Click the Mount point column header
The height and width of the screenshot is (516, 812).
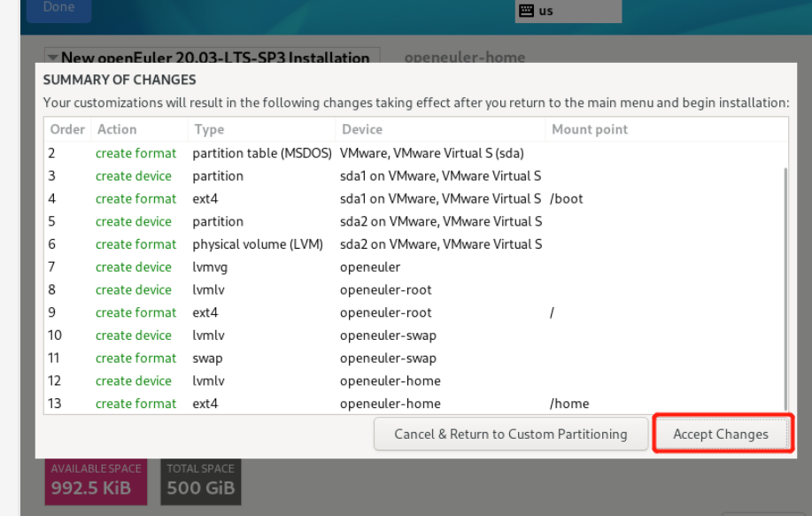667,129
